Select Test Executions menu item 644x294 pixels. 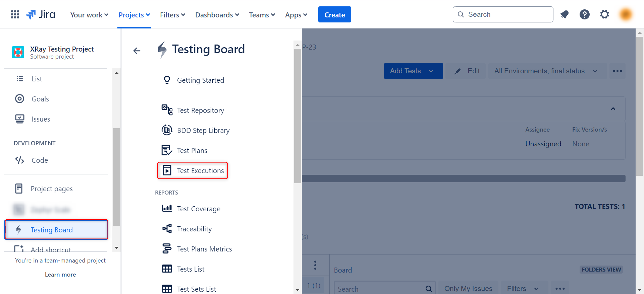pyautogui.click(x=200, y=171)
